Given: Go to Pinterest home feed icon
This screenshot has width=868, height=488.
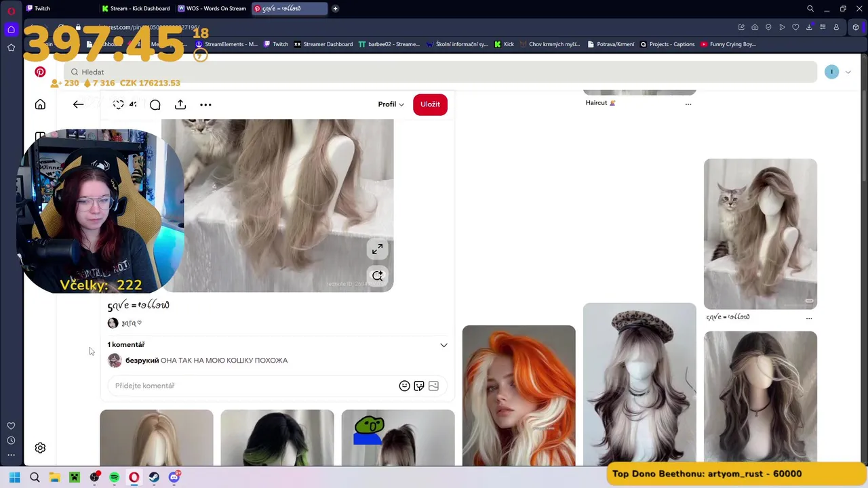Looking at the screenshot, I should pos(40,104).
